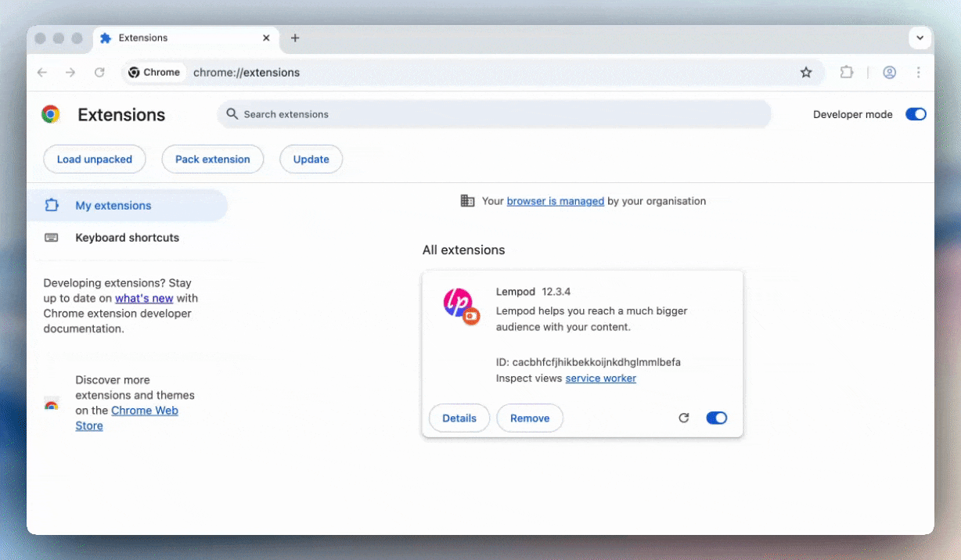Click the magnifier icon in search bar
The width and height of the screenshot is (961, 560).
click(232, 114)
